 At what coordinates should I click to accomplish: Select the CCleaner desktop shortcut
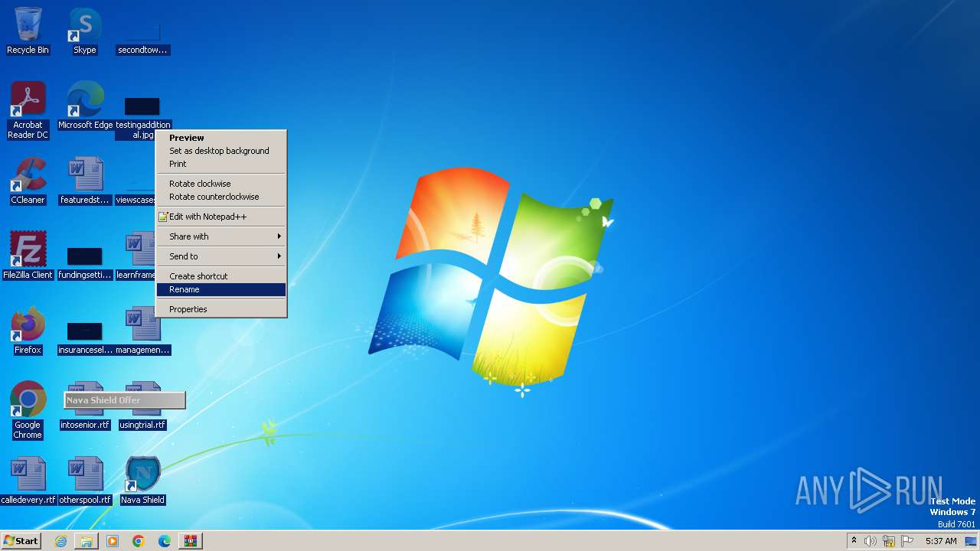(x=28, y=181)
